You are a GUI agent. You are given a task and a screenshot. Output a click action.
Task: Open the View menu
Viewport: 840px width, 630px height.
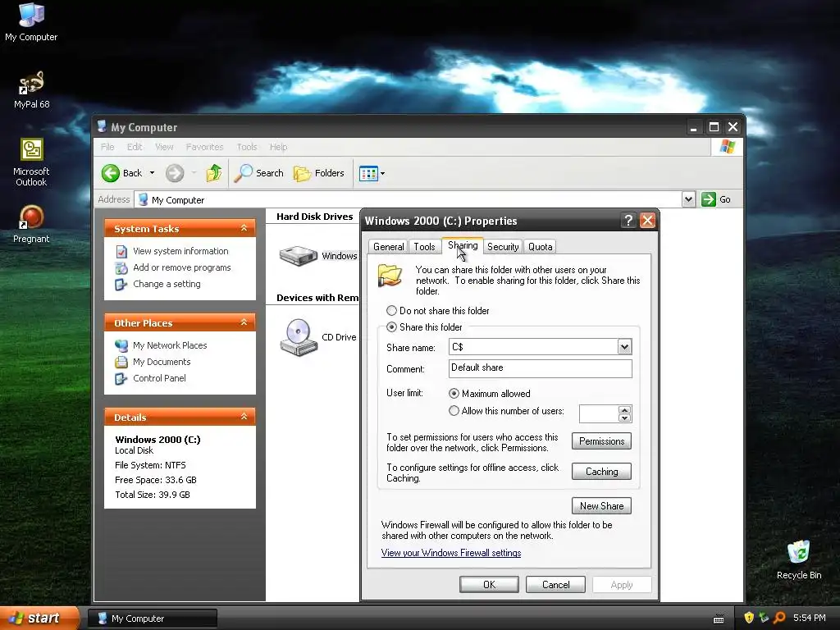[x=164, y=147]
